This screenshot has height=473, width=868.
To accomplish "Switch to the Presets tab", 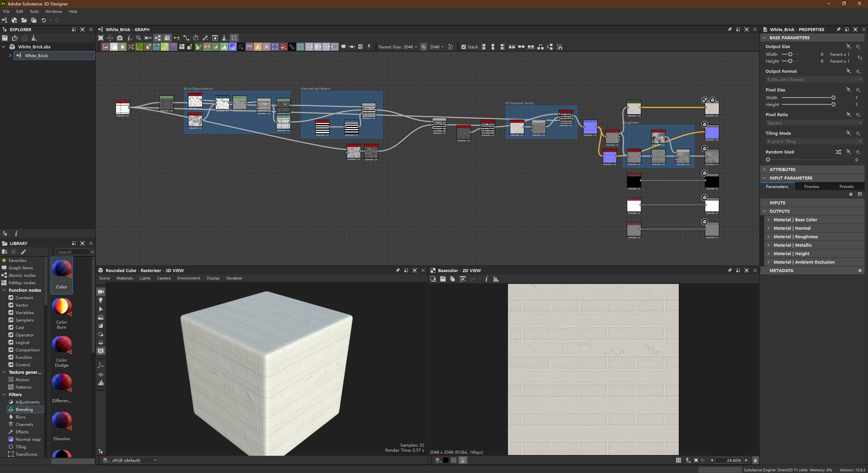I will click(x=846, y=187).
